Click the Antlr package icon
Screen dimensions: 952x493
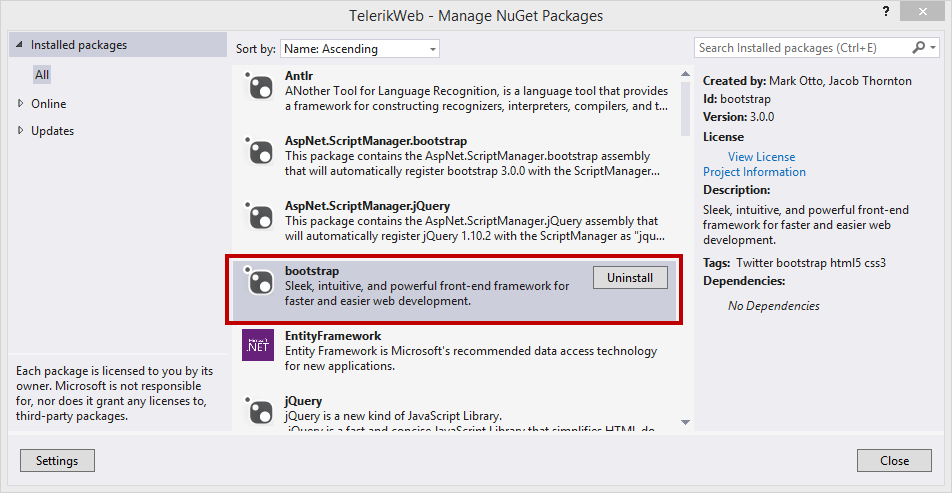coord(257,86)
